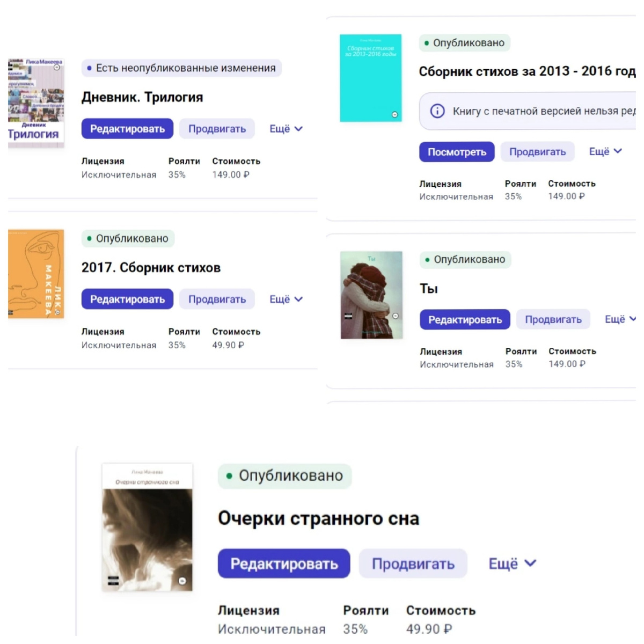Click Посмотреть for the 2013-2016 poetry collection

click(457, 151)
